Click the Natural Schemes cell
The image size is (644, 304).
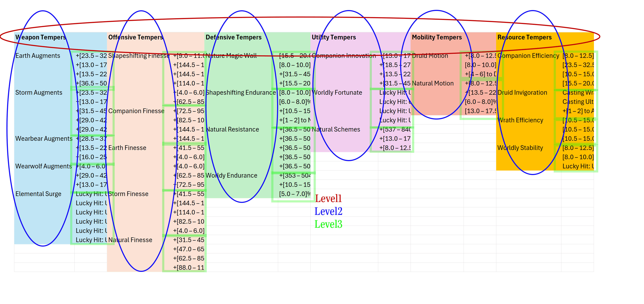(344, 129)
